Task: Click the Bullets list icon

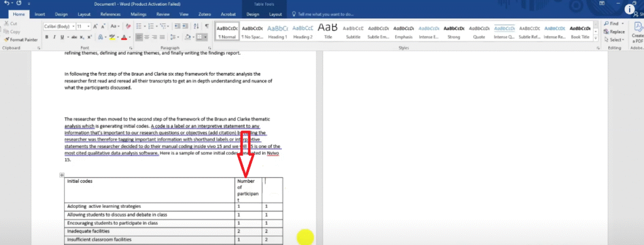Action: click(138, 26)
